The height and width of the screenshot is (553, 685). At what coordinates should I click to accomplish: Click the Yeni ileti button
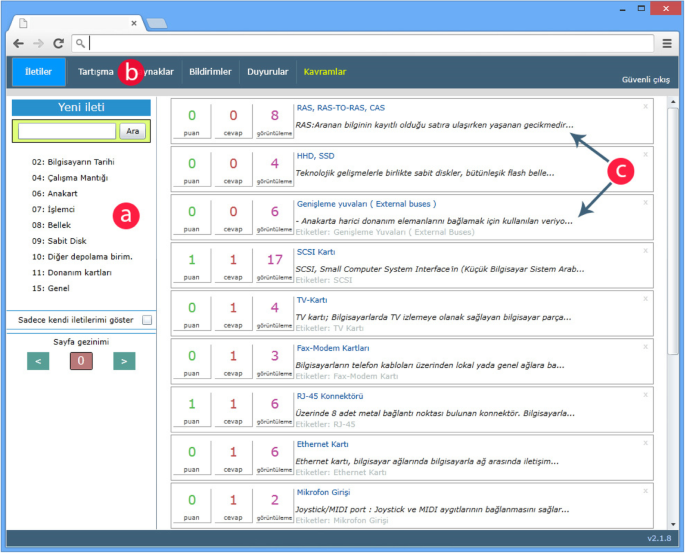[x=81, y=107]
